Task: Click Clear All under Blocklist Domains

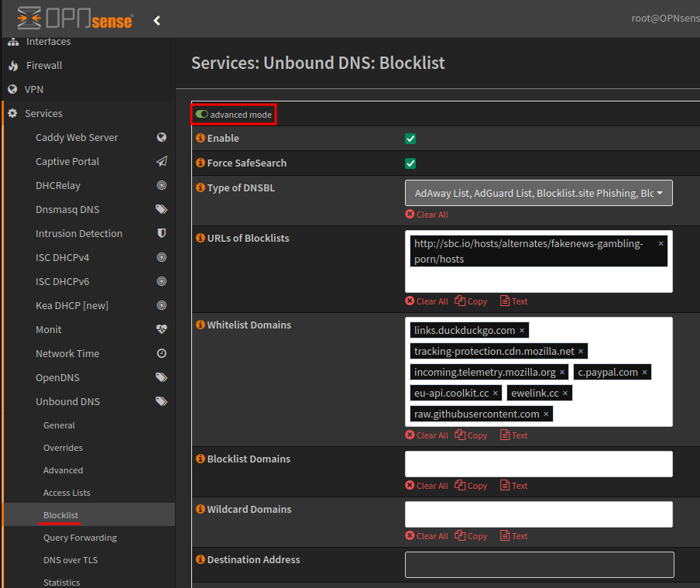Action: [x=427, y=486]
